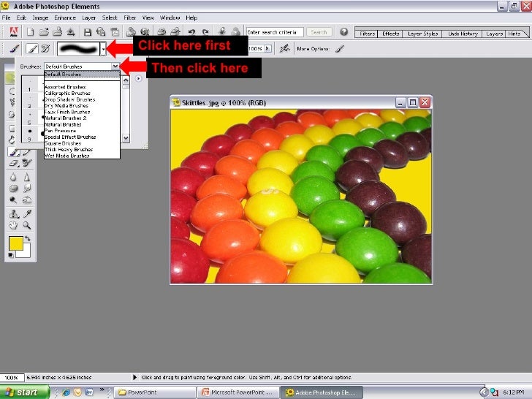The width and height of the screenshot is (532, 399).
Task: Select the Hand tool
Action: (14, 226)
